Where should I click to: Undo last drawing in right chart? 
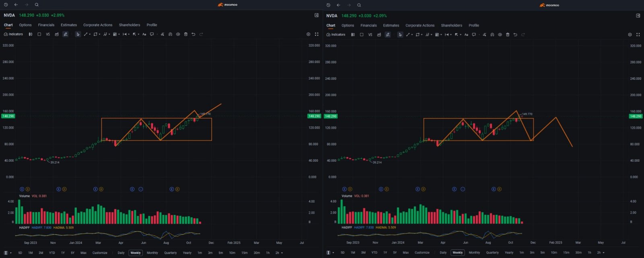(x=515, y=35)
